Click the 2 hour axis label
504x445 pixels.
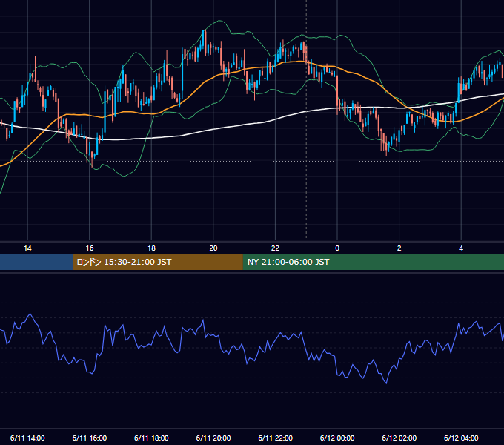399,248
